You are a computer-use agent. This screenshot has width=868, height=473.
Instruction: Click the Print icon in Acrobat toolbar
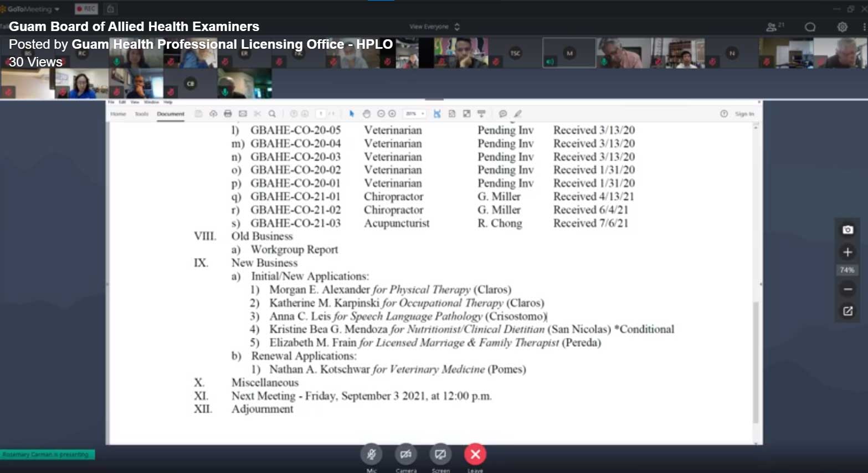pyautogui.click(x=228, y=114)
